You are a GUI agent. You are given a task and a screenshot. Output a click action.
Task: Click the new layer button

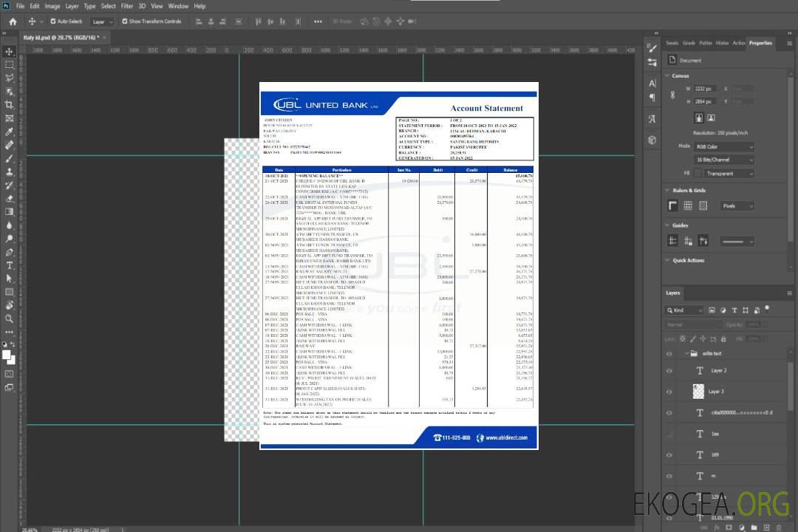pos(766,528)
